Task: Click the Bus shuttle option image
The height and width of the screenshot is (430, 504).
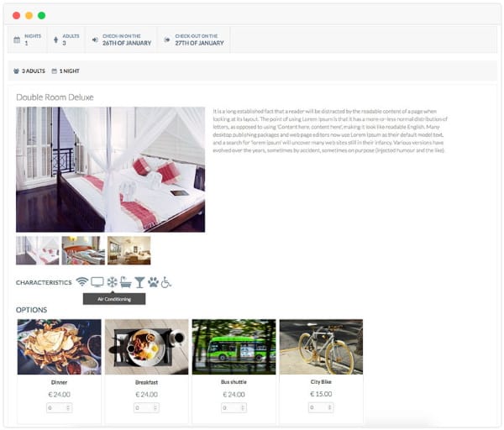Action: [234, 347]
